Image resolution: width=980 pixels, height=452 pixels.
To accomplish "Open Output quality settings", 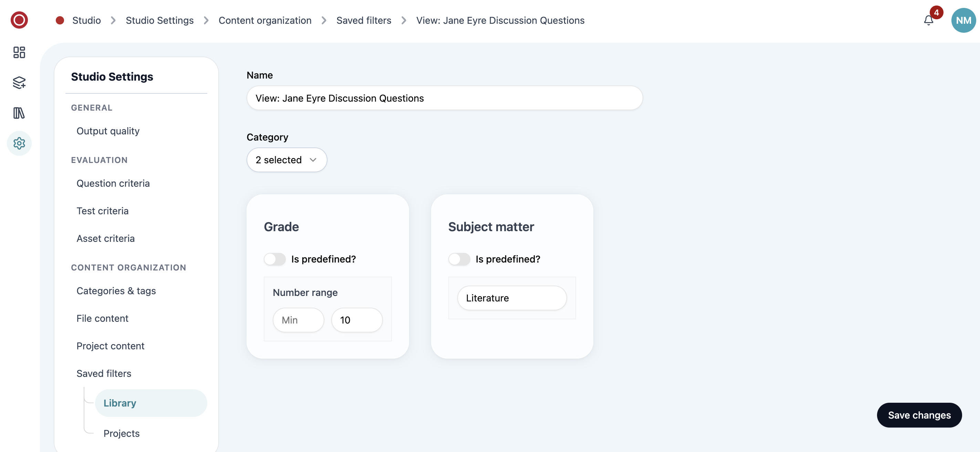I will [x=108, y=131].
